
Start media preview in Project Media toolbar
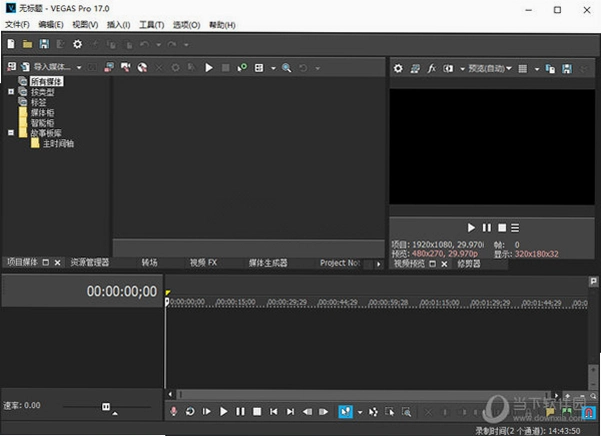coord(209,68)
